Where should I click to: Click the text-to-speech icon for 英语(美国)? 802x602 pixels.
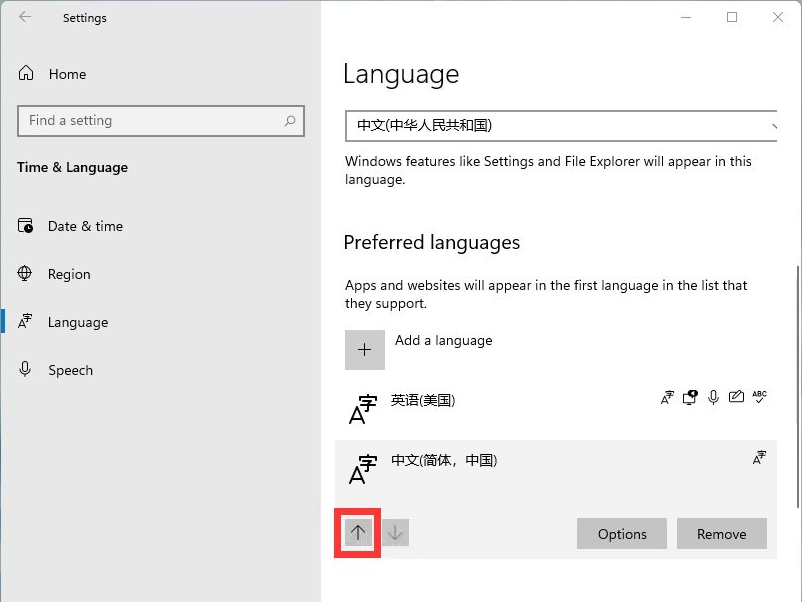click(690, 398)
